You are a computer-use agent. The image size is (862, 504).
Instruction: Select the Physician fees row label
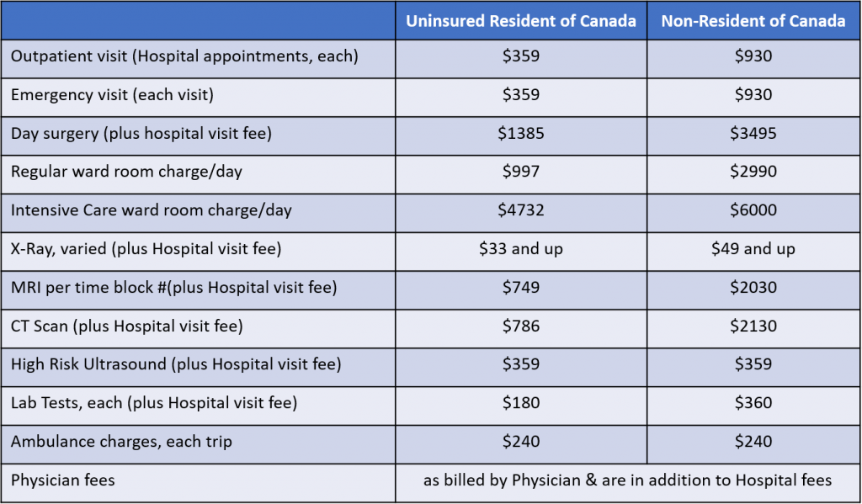[x=62, y=480]
